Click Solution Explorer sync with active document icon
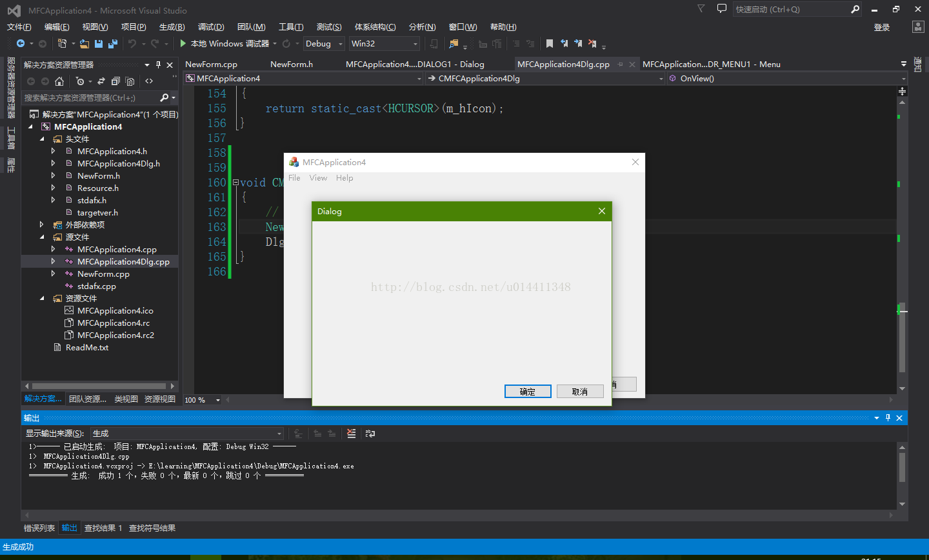This screenshot has height=560, width=929. point(101,81)
